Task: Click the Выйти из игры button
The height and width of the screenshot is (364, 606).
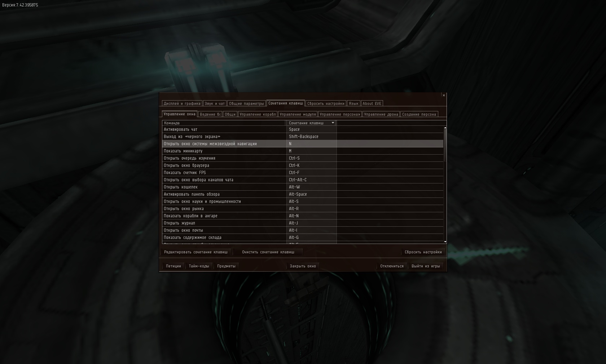Action: (426, 266)
